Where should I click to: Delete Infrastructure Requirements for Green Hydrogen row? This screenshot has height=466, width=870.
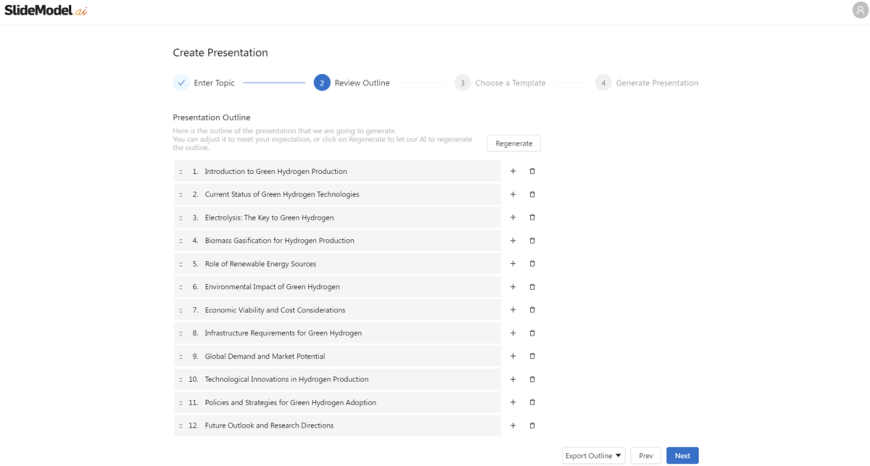click(x=532, y=333)
